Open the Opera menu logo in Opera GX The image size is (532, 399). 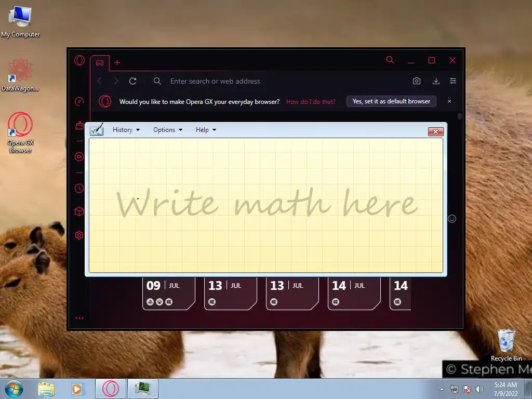(79, 60)
